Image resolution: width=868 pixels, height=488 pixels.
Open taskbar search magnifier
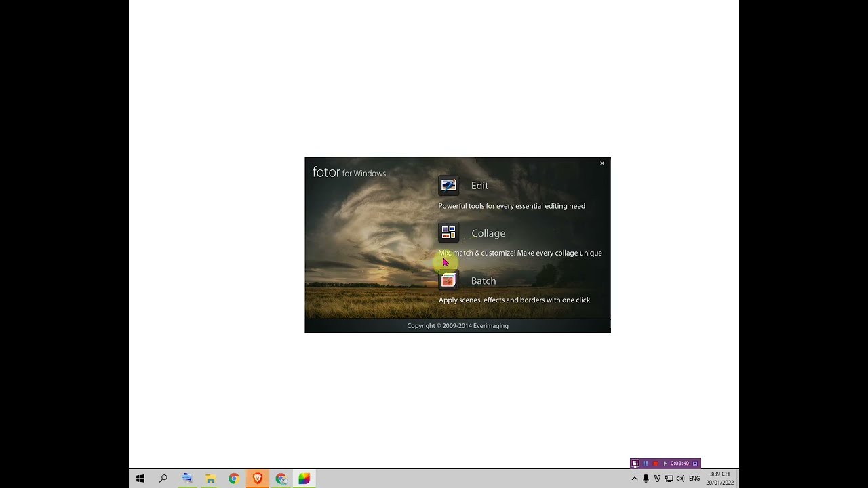(163, 479)
